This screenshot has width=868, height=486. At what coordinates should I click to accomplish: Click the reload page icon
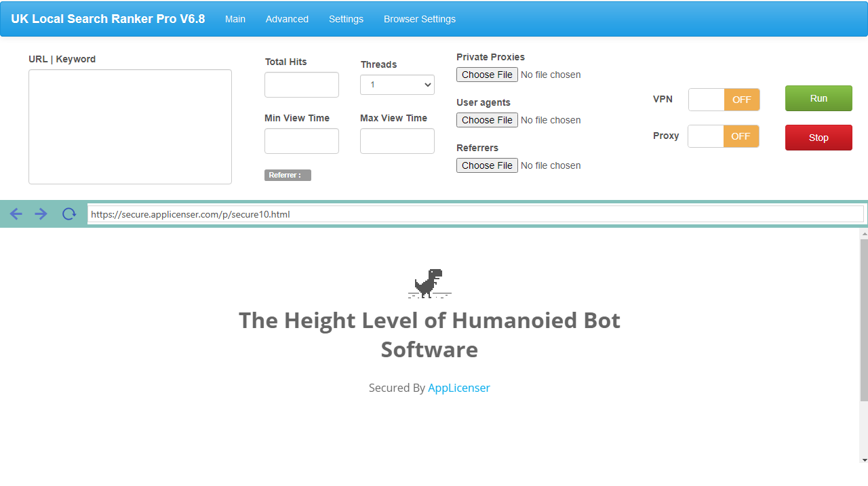tap(68, 214)
